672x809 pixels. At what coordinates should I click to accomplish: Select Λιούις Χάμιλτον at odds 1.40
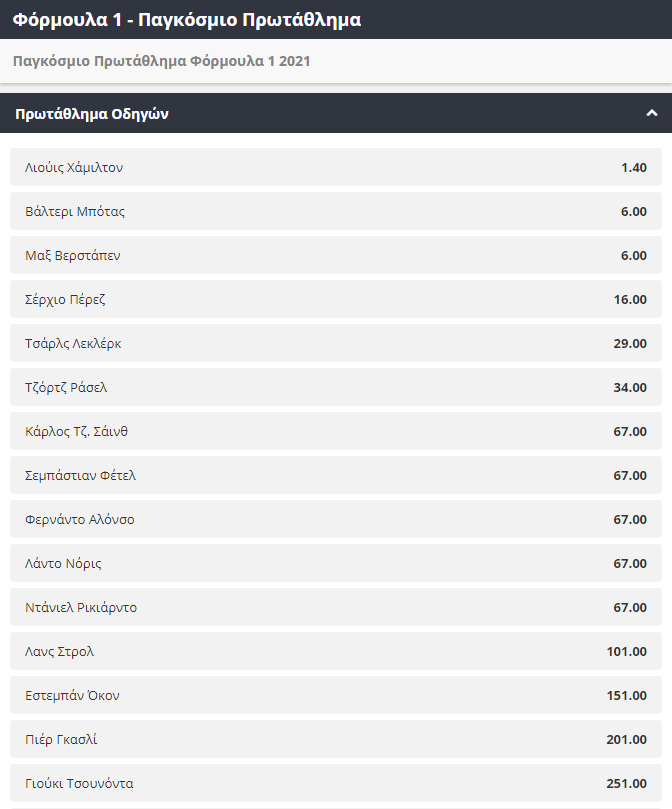point(335,168)
